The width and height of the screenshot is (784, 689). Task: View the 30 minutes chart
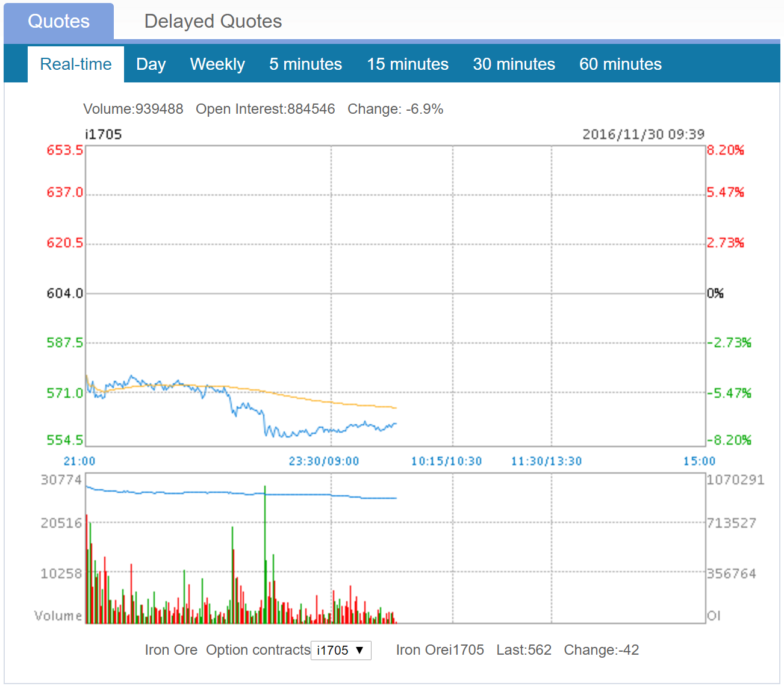(x=514, y=64)
